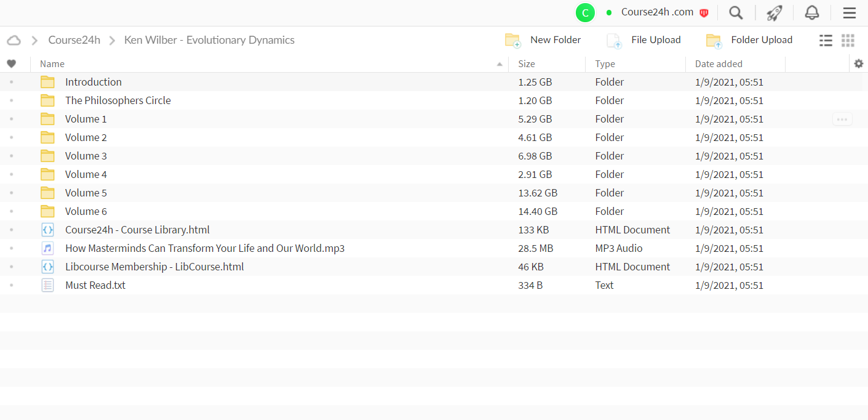Click the New Folder button

click(x=543, y=40)
